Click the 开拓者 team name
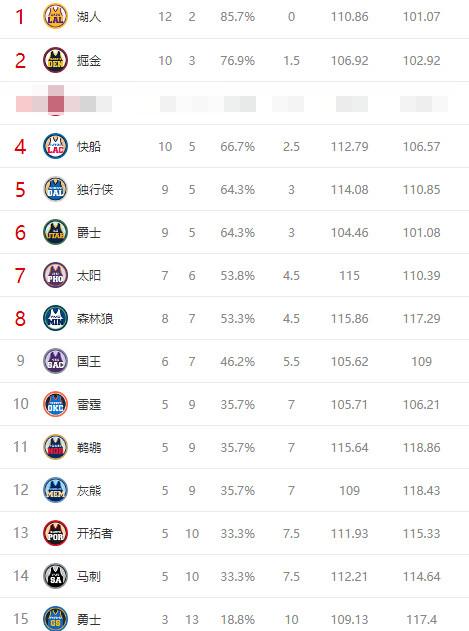 95,534
